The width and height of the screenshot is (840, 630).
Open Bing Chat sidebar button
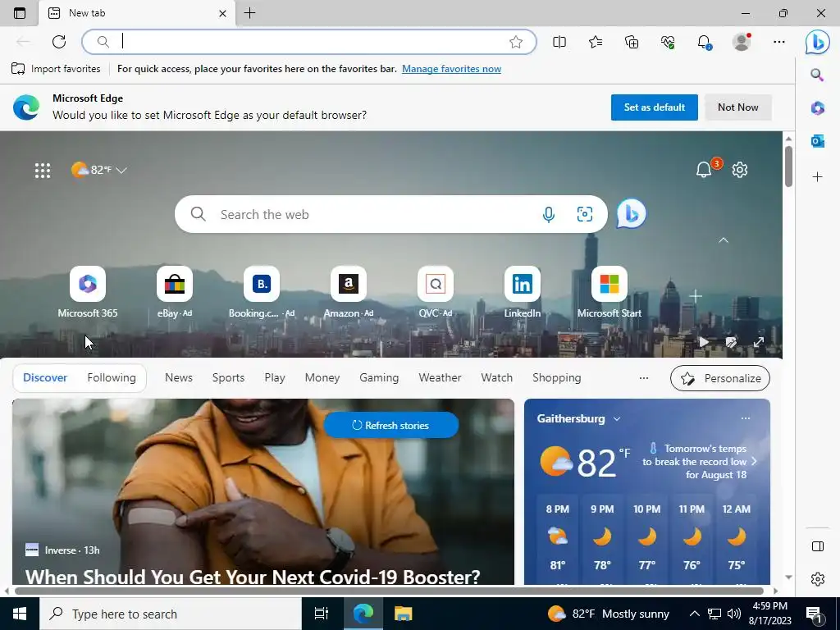click(x=818, y=42)
